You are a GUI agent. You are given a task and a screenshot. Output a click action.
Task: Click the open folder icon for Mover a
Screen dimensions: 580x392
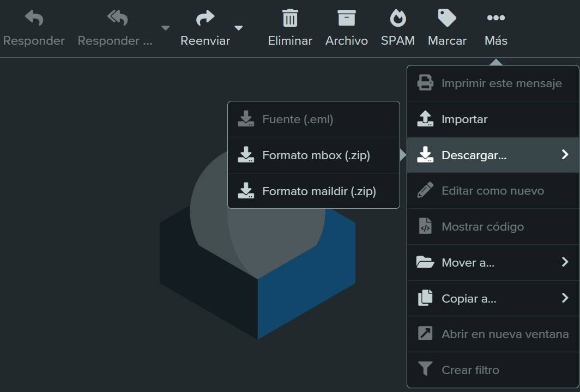[425, 262]
